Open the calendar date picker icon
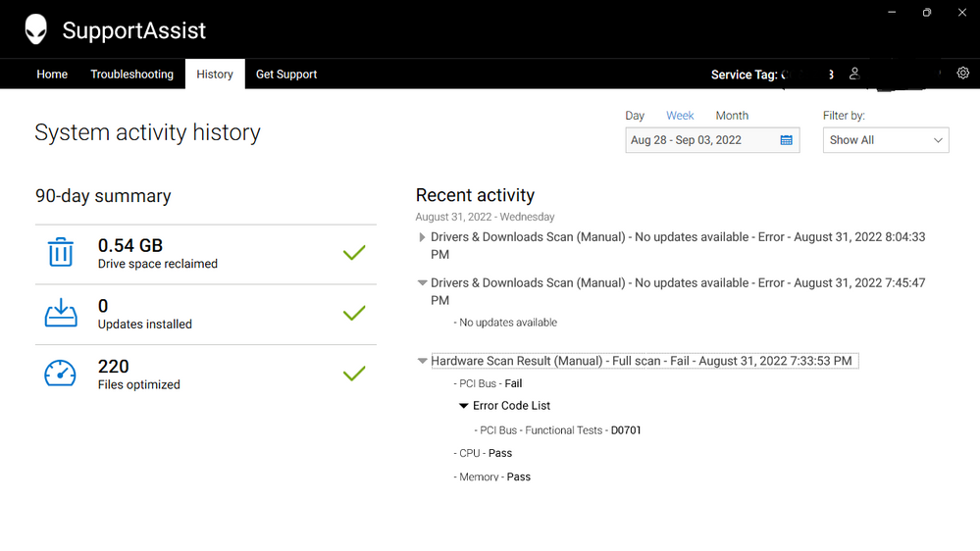This screenshot has width=980, height=551. tap(786, 140)
